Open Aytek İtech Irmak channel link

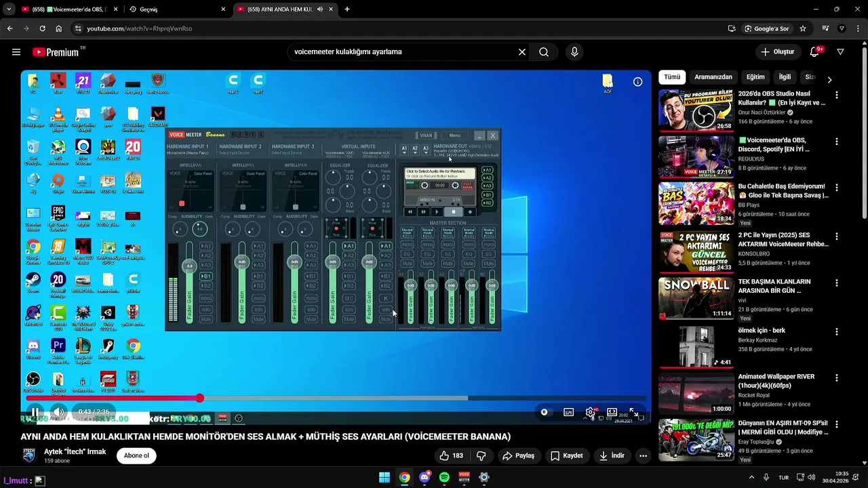[x=75, y=451]
